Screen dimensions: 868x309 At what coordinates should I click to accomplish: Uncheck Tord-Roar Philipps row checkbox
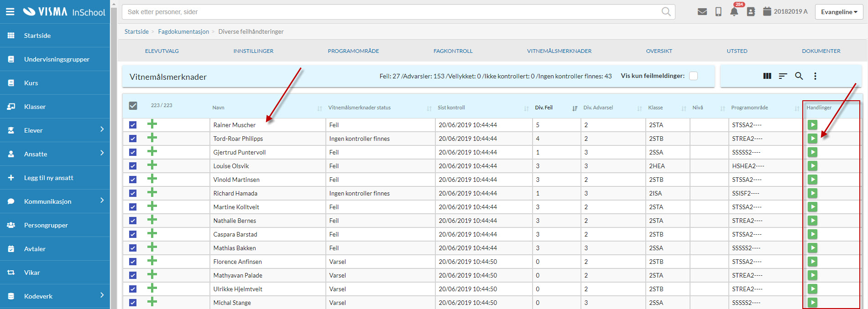133,139
